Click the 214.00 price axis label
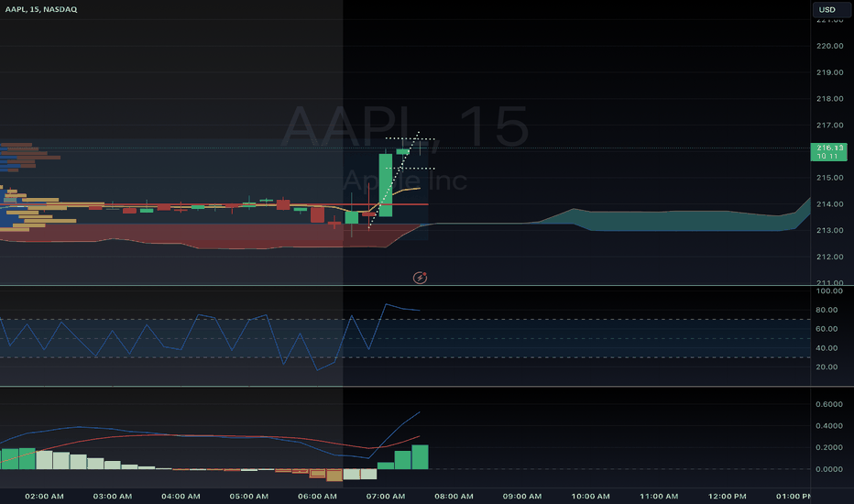This screenshot has width=854, height=504. pos(829,203)
